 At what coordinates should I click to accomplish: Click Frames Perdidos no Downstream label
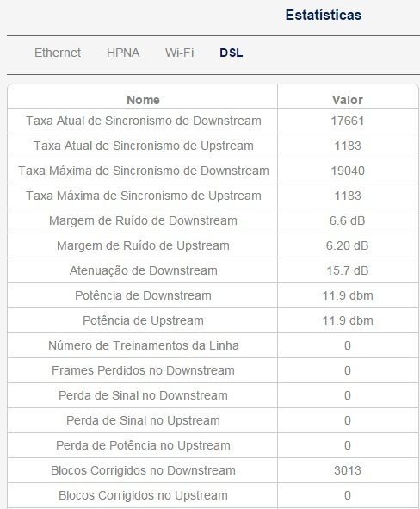pos(143,370)
